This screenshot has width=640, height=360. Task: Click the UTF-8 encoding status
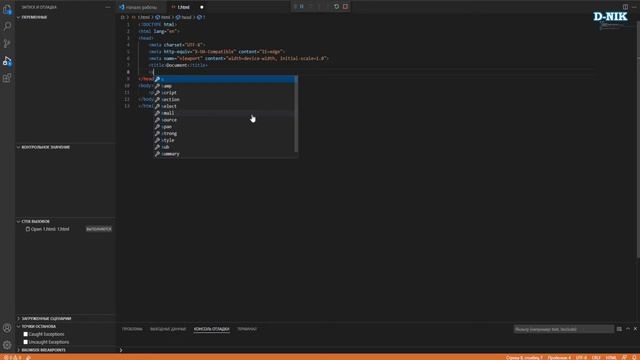coord(581,358)
